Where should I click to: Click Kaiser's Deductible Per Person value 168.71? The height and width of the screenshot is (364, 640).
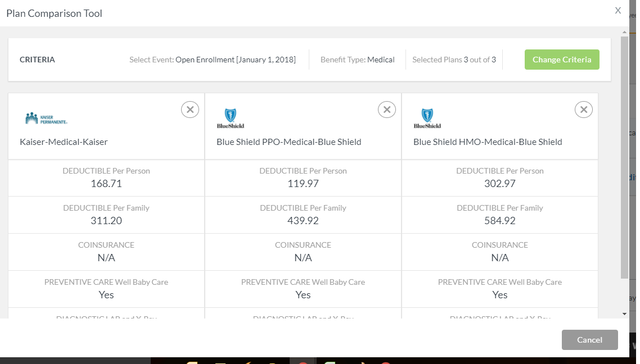pyautogui.click(x=106, y=184)
